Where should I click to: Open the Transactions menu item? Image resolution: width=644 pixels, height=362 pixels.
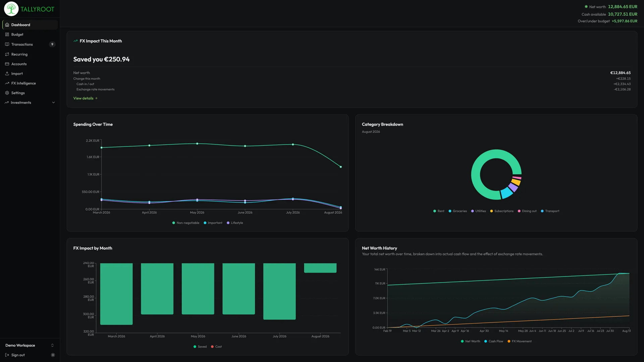[30, 44]
